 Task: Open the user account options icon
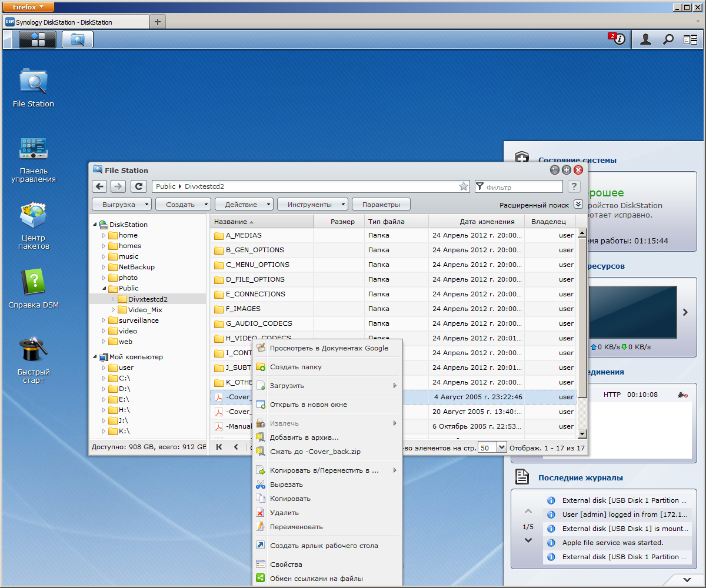tap(646, 39)
